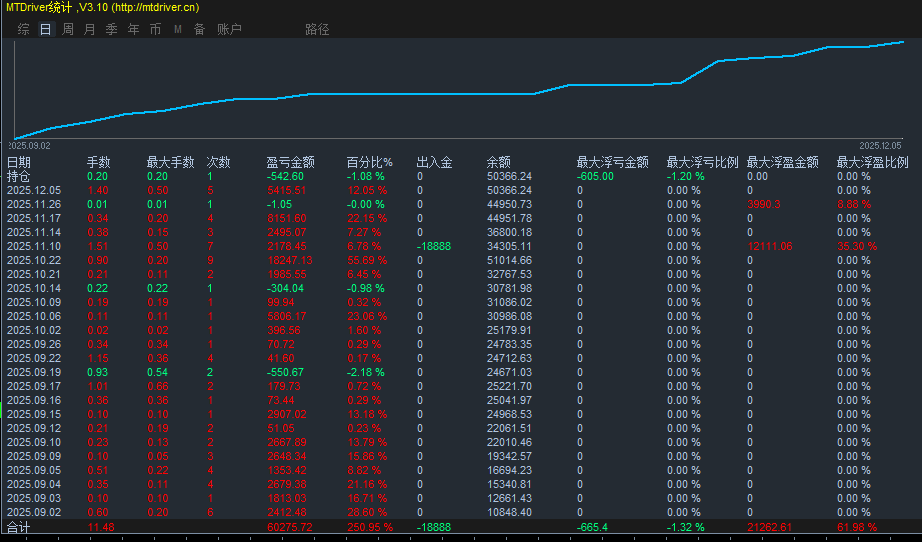Open the 周 weekly statistics tab
The height and width of the screenshot is (542, 922).
(67, 29)
